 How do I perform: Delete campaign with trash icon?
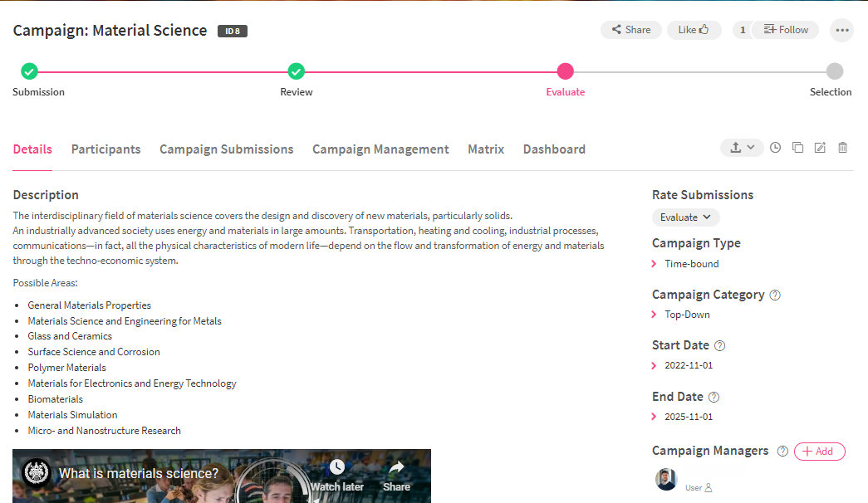(x=842, y=148)
